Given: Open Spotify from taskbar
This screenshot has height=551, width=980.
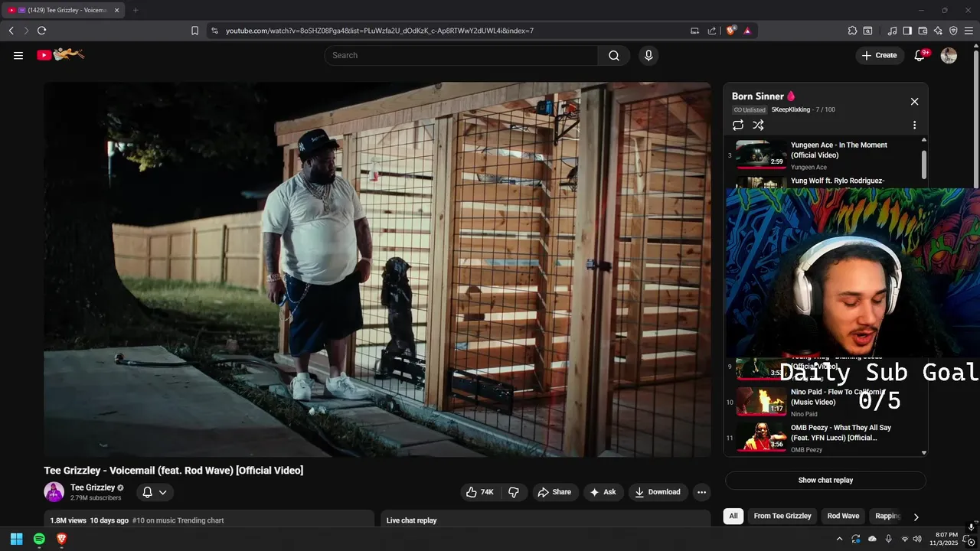Looking at the screenshot, I should (39, 539).
